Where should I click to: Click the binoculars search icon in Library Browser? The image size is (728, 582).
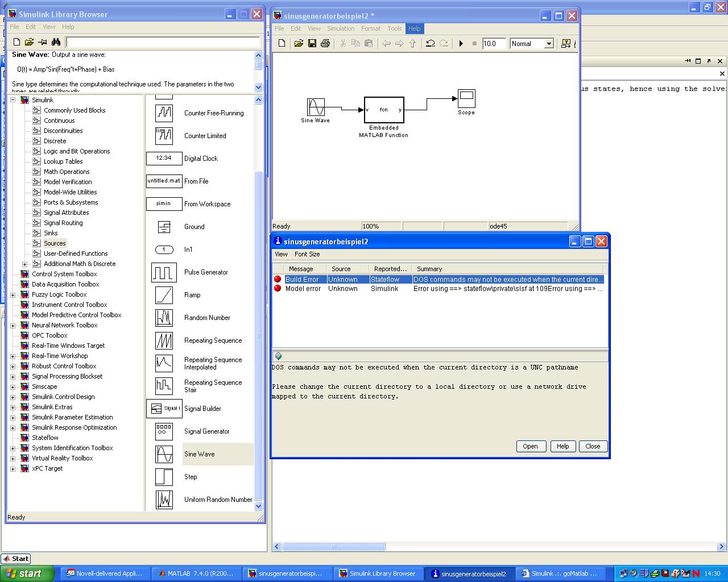[x=56, y=42]
